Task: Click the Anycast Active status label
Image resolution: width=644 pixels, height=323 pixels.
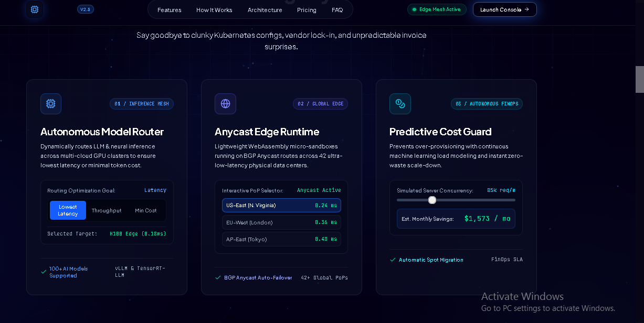Action: [319, 190]
